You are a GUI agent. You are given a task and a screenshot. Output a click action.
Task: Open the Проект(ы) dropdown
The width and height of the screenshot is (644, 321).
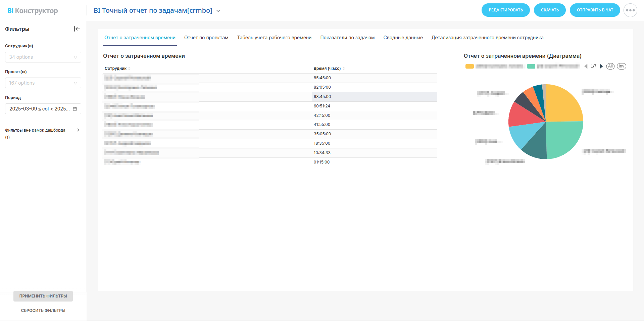43,83
